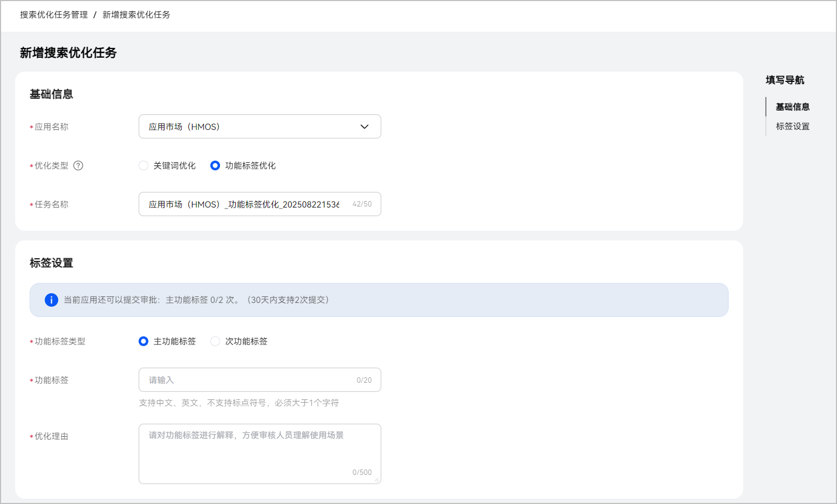Go to 搜索优化任务管理 breadcrumb link
Screen dimensions: 837x504
[x=54, y=15]
